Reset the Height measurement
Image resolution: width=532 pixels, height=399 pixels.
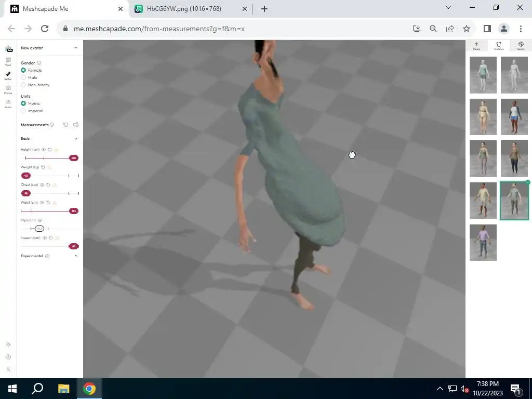tap(50, 149)
